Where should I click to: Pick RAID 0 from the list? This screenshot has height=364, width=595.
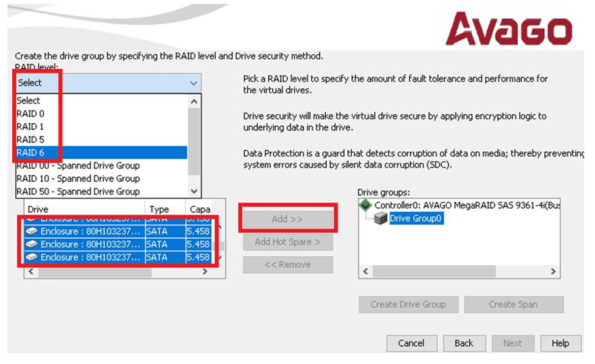[102, 113]
